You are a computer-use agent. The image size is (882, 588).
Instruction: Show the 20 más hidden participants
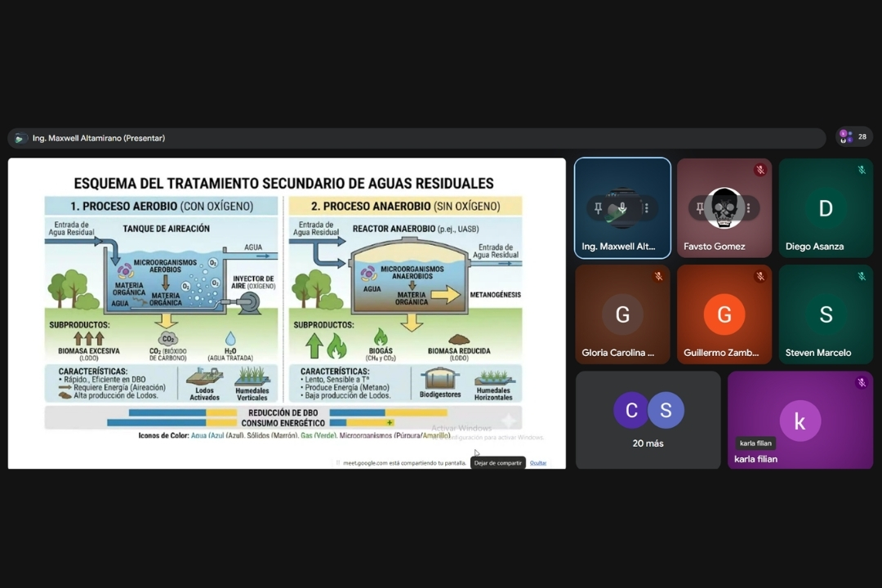click(648, 420)
